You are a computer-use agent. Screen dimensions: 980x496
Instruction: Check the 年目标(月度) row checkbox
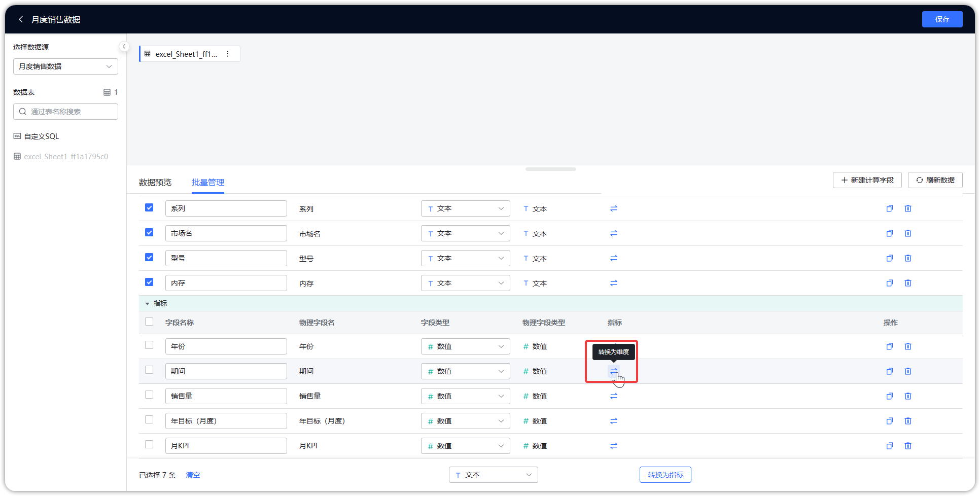(149, 419)
